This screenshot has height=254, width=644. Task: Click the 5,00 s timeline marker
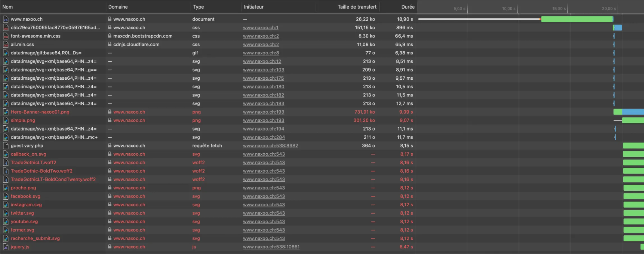(x=459, y=9)
